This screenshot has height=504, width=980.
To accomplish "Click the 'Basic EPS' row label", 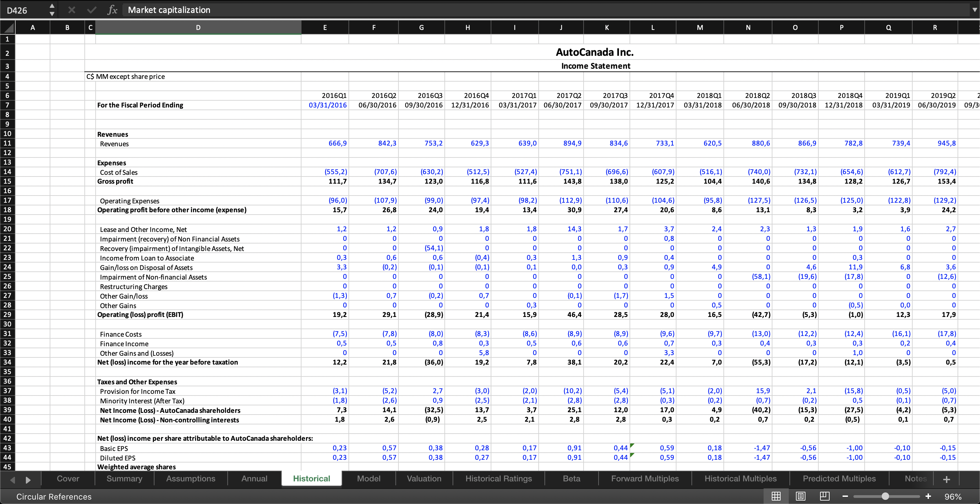I will point(114,449).
